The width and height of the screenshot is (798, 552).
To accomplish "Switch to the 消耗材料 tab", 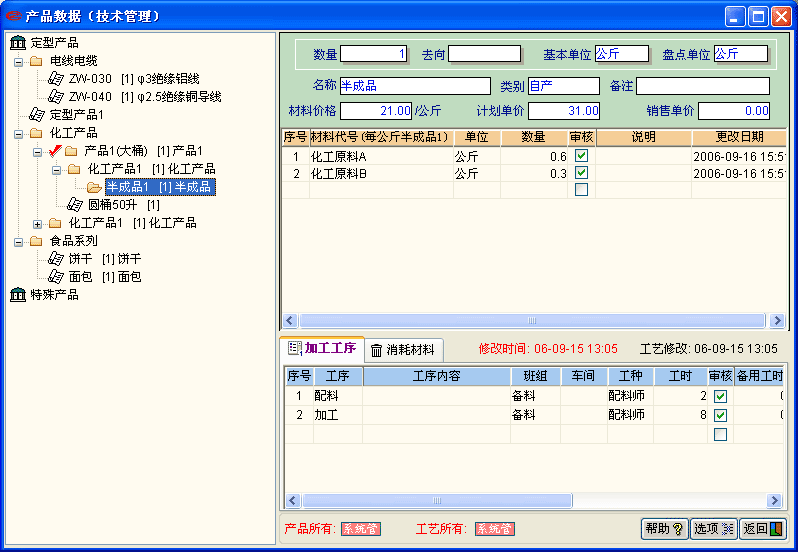I will (404, 350).
